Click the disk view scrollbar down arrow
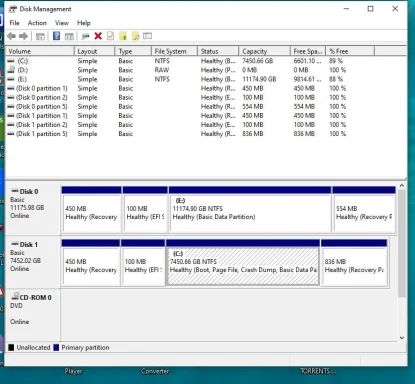 click(402, 337)
